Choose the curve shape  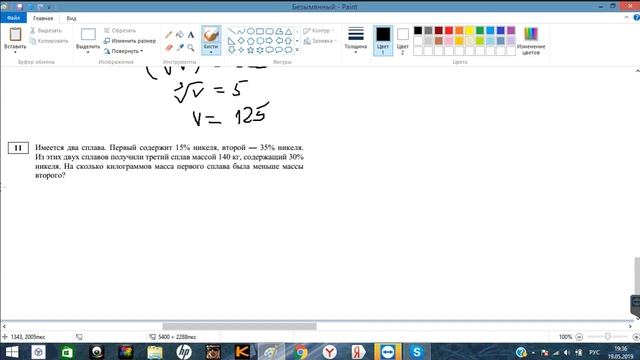pos(241,31)
